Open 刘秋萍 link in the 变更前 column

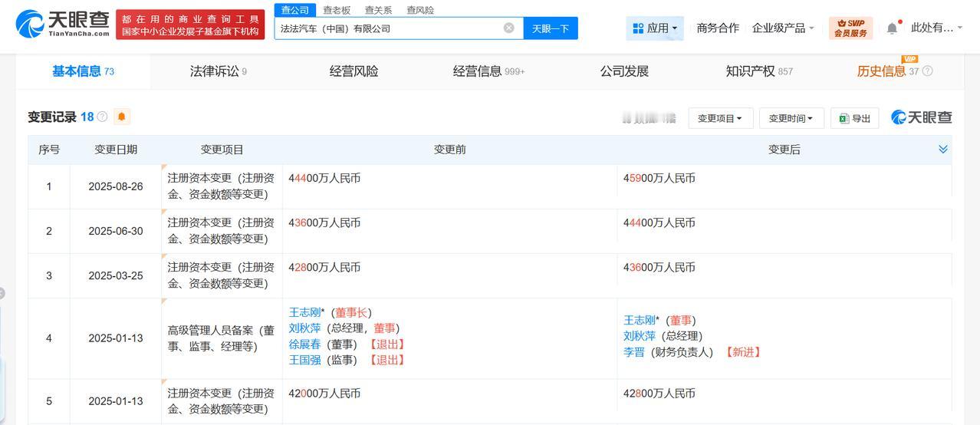click(305, 328)
